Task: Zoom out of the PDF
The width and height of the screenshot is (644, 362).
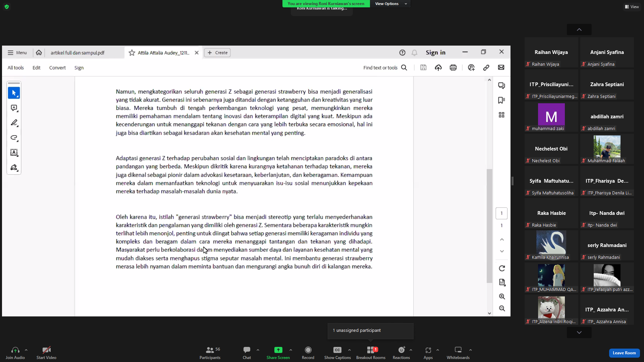Action: (502, 308)
